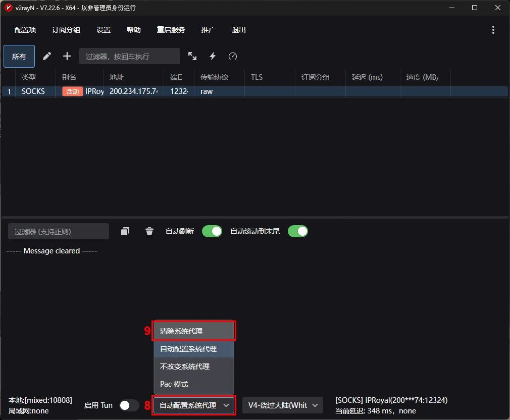Toggle the 自动刷新 switch
Image resolution: width=510 pixels, height=420 pixels.
(212, 231)
